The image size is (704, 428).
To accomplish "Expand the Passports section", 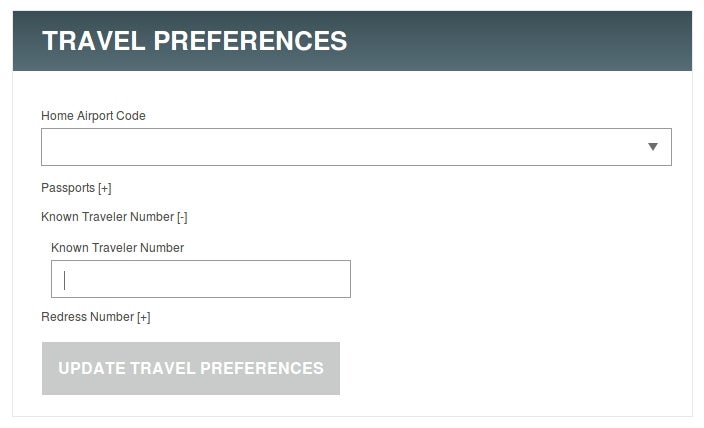I will tap(76, 188).
